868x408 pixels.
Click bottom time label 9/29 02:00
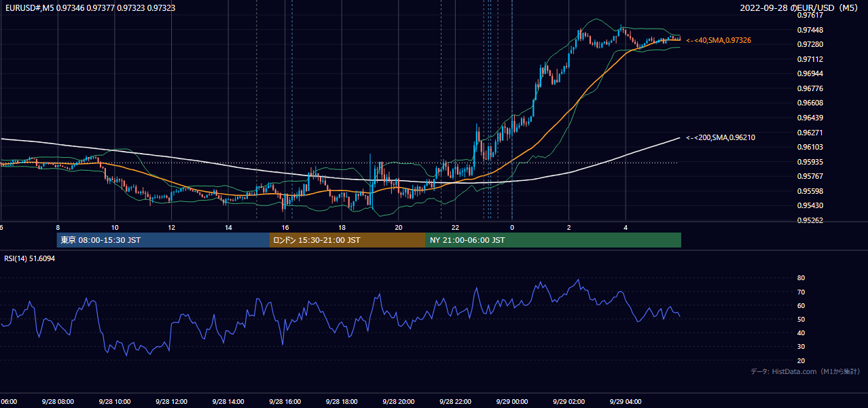[568, 402]
